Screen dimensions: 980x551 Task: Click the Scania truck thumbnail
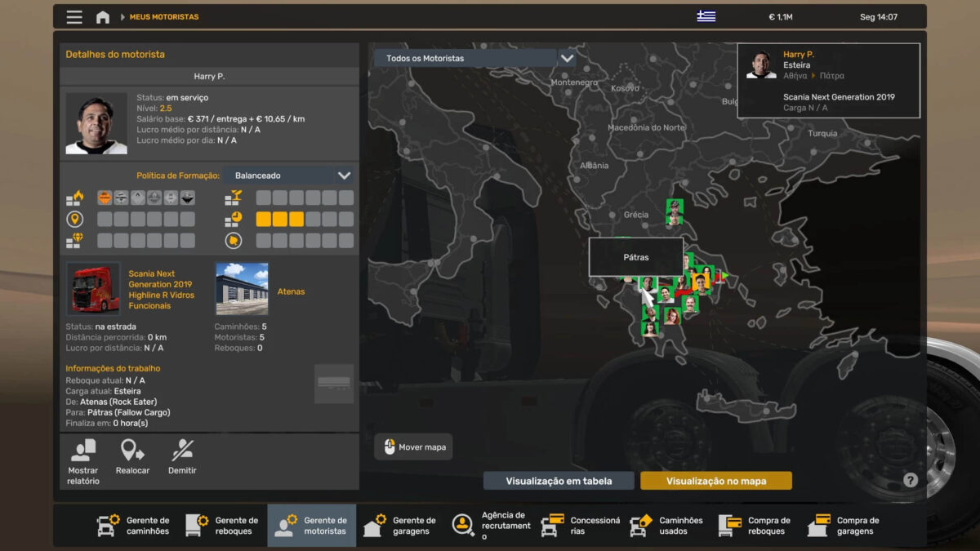click(93, 289)
